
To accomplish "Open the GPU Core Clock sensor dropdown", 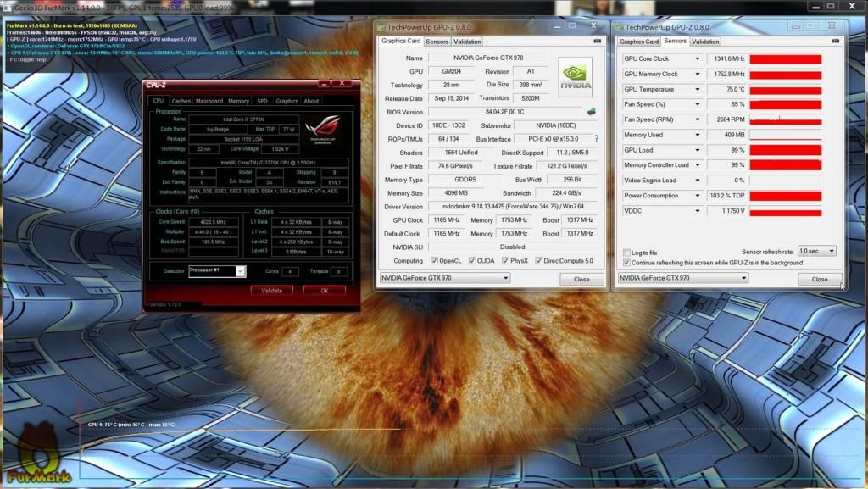I will point(698,58).
